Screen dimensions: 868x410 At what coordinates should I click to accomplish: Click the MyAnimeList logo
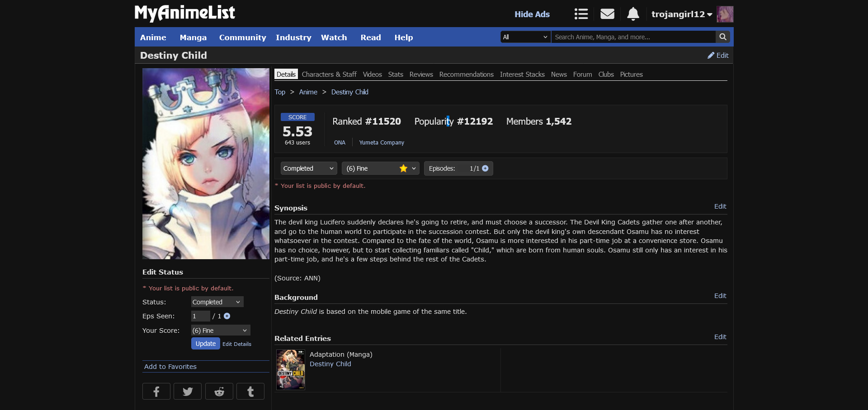(x=185, y=13)
